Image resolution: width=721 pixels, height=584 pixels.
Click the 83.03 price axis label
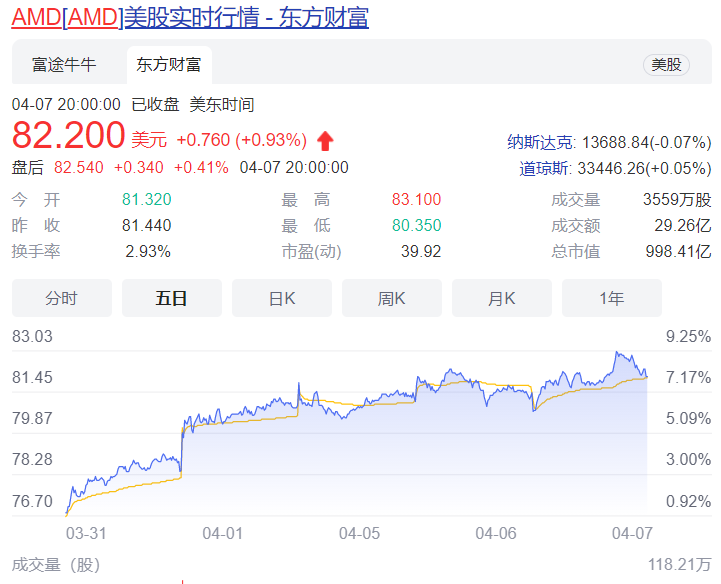click(x=32, y=336)
